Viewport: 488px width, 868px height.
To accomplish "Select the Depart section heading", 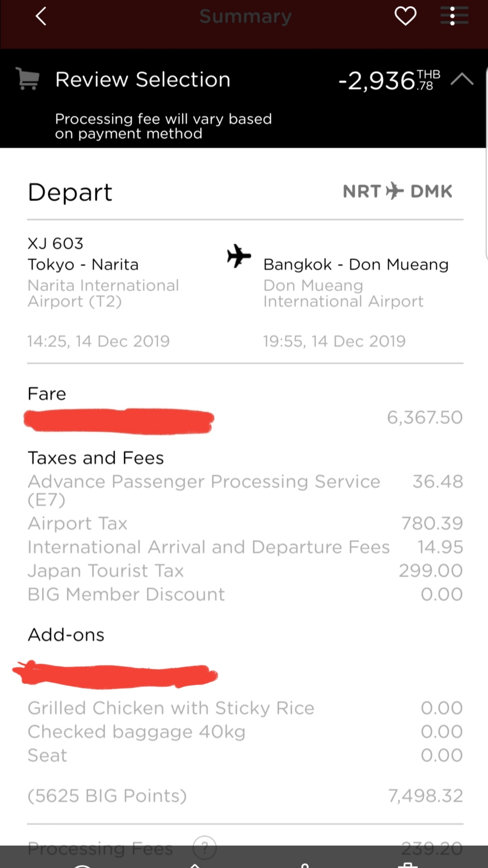I will pyautogui.click(x=70, y=192).
